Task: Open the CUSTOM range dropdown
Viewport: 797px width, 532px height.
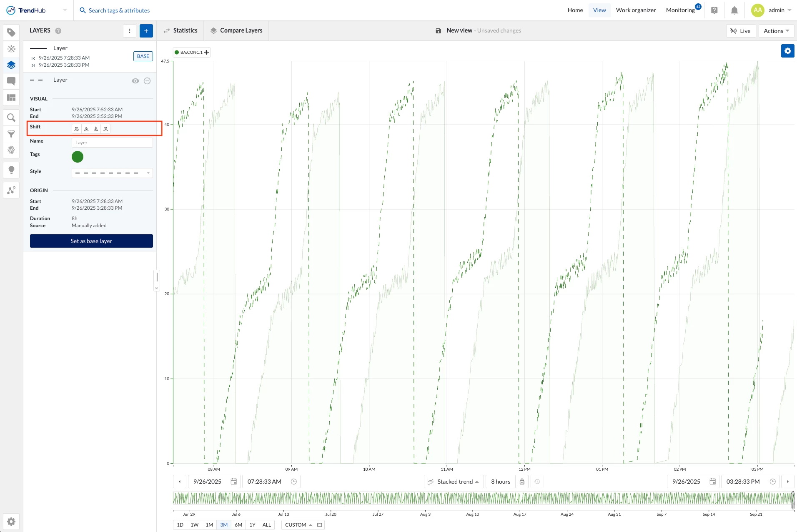Action: pos(298,525)
